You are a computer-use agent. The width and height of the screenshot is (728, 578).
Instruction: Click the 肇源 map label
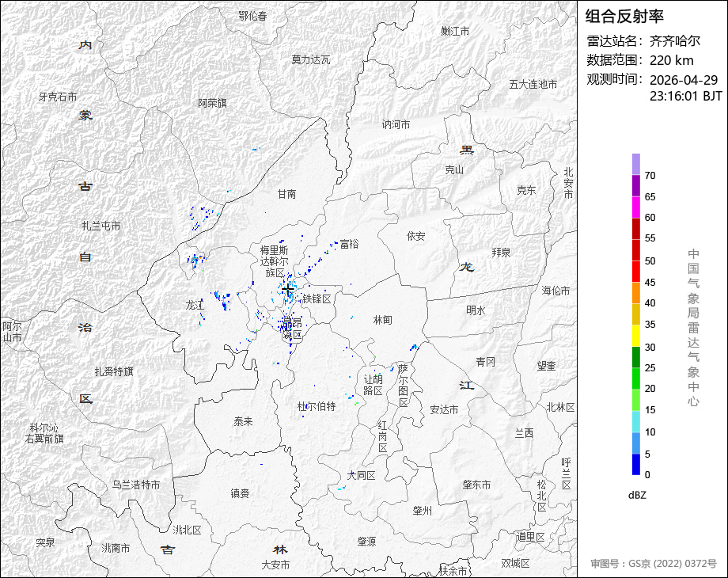tap(367, 542)
